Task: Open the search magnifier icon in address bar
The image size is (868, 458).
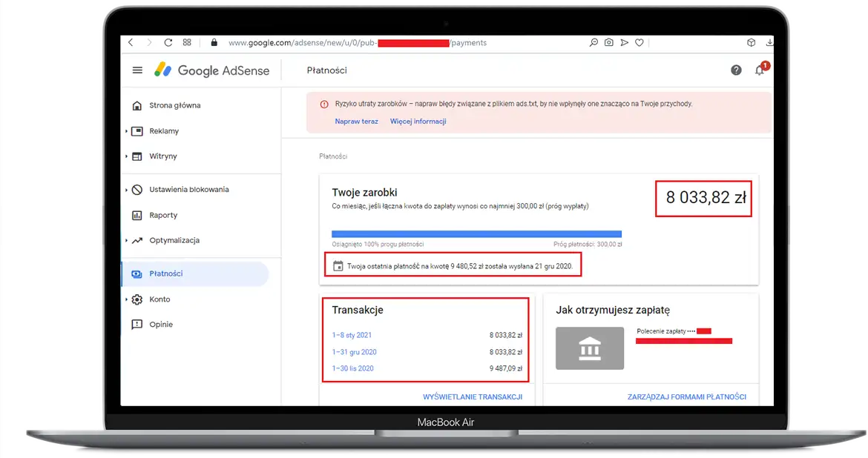Action: coord(594,42)
